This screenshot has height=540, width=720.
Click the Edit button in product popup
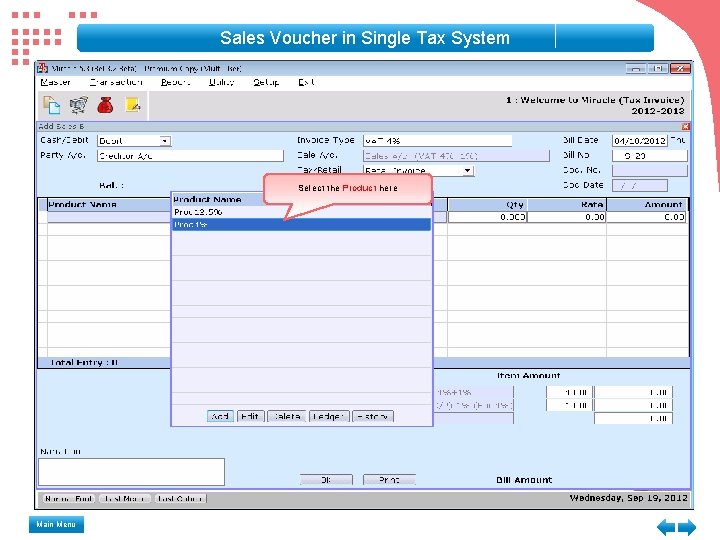tap(251, 416)
